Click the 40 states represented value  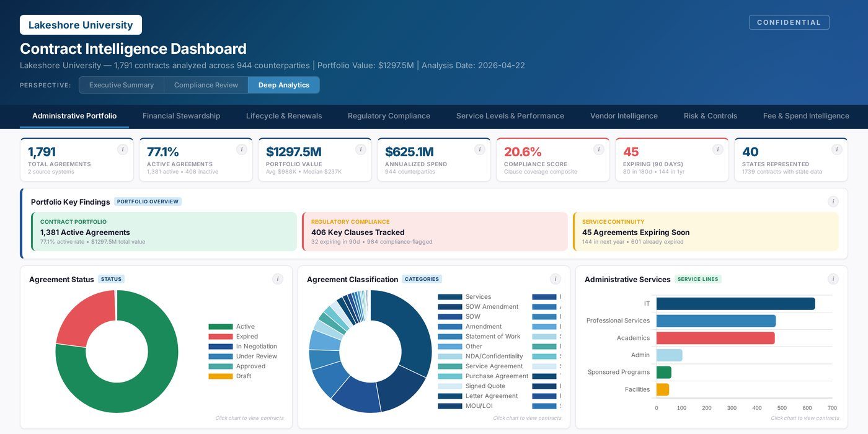(x=750, y=152)
